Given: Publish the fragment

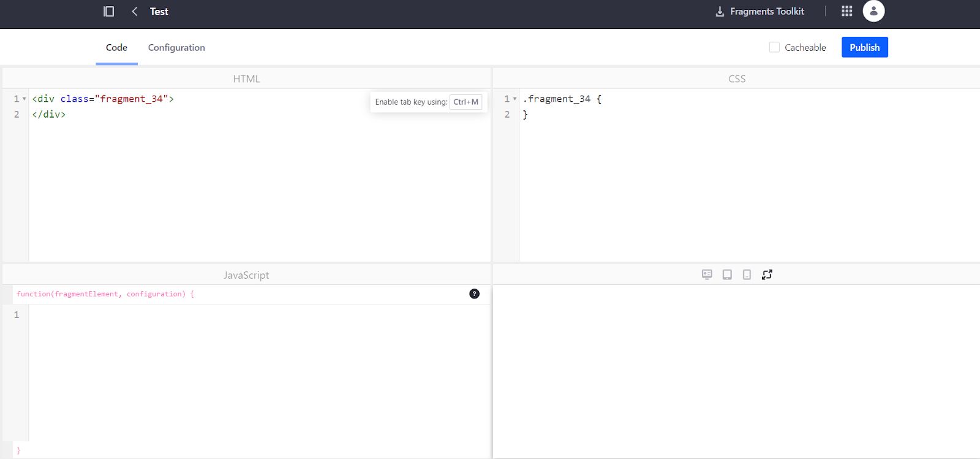Looking at the screenshot, I should 864,47.
